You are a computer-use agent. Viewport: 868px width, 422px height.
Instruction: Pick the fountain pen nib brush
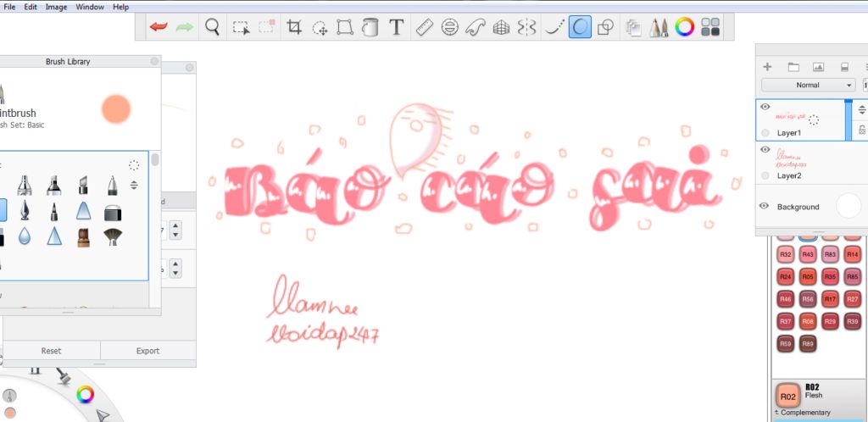click(25, 211)
